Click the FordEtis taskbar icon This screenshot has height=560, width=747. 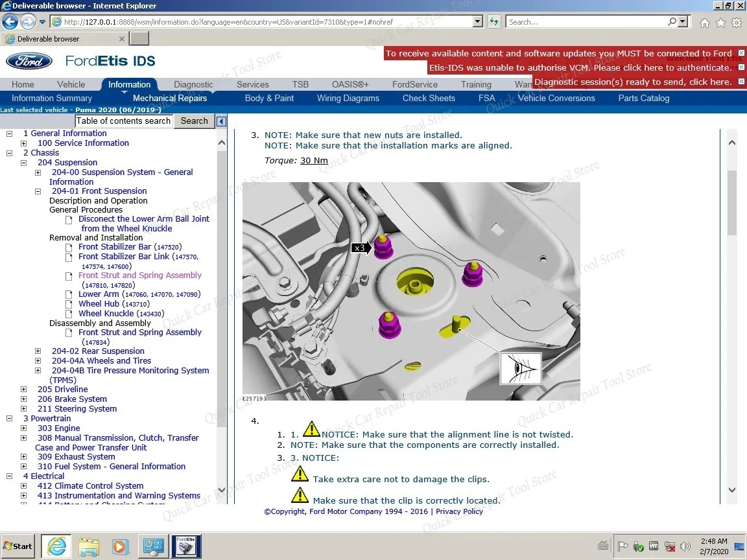pyautogui.click(x=185, y=546)
